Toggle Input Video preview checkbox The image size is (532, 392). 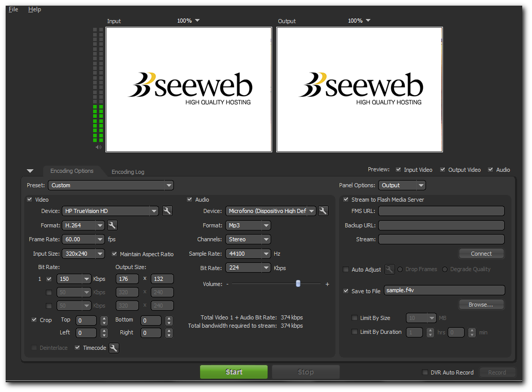pos(398,170)
